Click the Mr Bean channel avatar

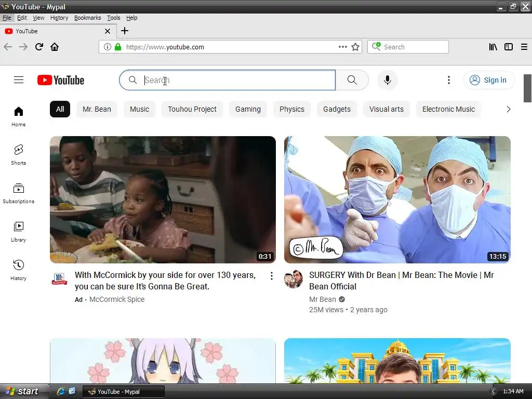(294, 279)
